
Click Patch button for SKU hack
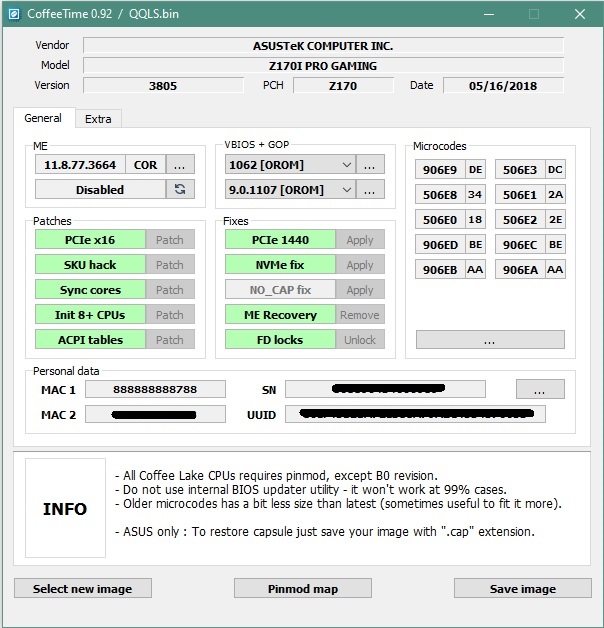pos(170,264)
